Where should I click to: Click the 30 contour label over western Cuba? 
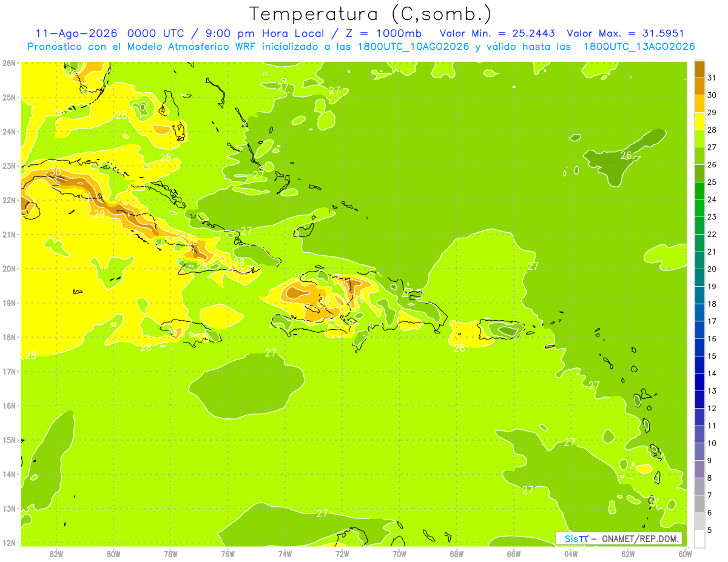(55, 172)
